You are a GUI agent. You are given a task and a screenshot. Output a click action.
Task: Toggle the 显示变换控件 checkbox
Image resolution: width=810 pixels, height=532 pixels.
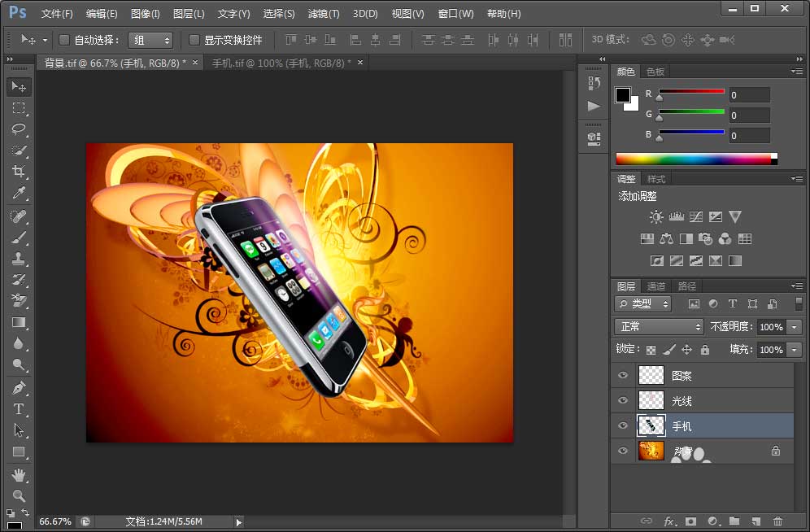194,40
